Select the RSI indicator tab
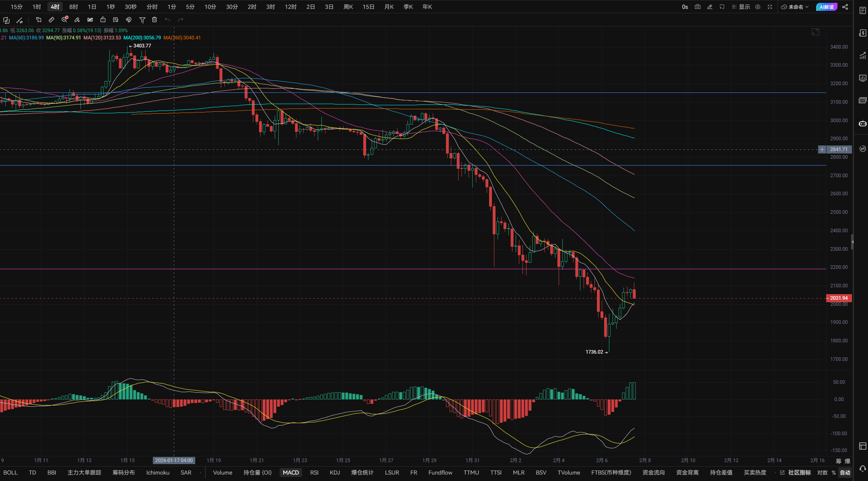Viewport: 868px width, 481px height. [x=314, y=473]
